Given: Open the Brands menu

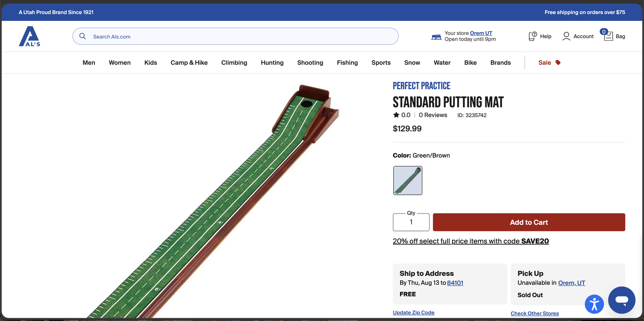Looking at the screenshot, I should click(x=501, y=62).
